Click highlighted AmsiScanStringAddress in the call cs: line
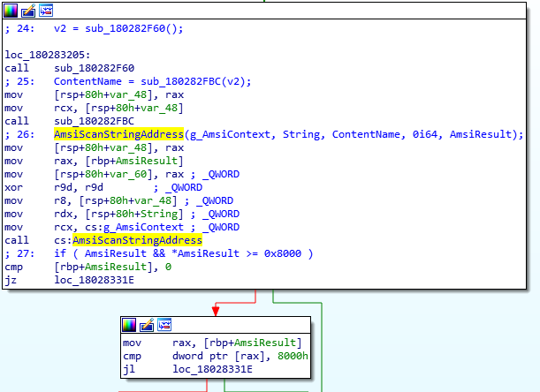540x392 pixels. (x=137, y=240)
